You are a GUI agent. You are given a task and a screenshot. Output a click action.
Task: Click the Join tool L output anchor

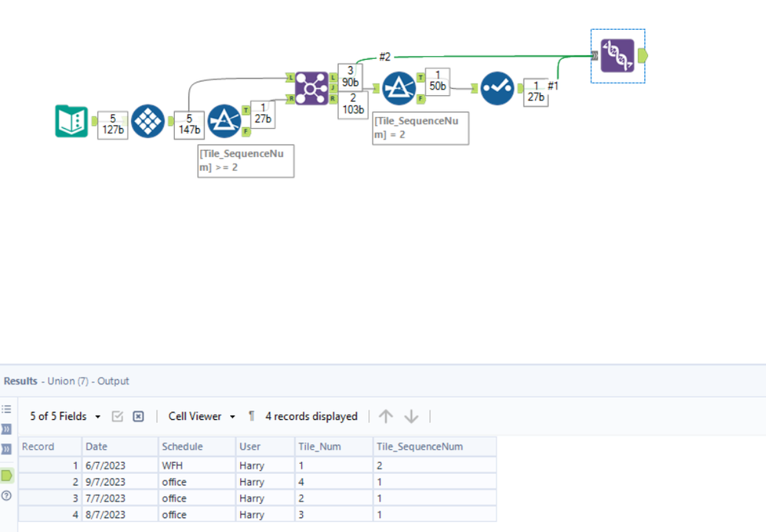click(x=334, y=77)
